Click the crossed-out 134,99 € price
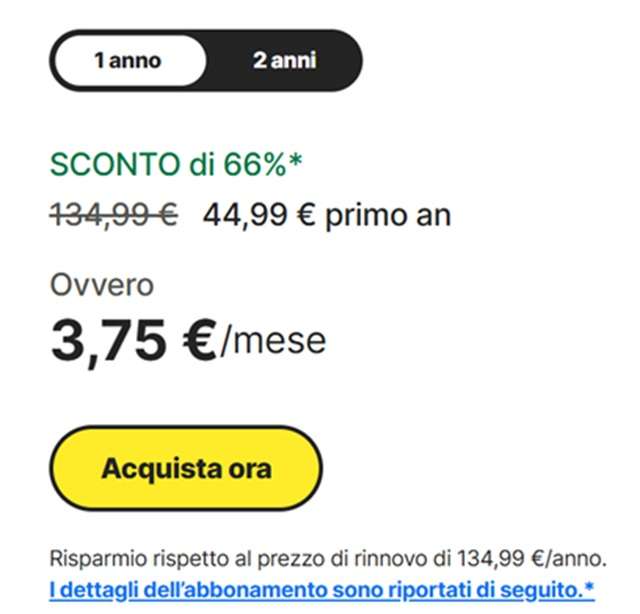Image resolution: width=640 pixels, height=614 pixels. click(x=114, y=214)
